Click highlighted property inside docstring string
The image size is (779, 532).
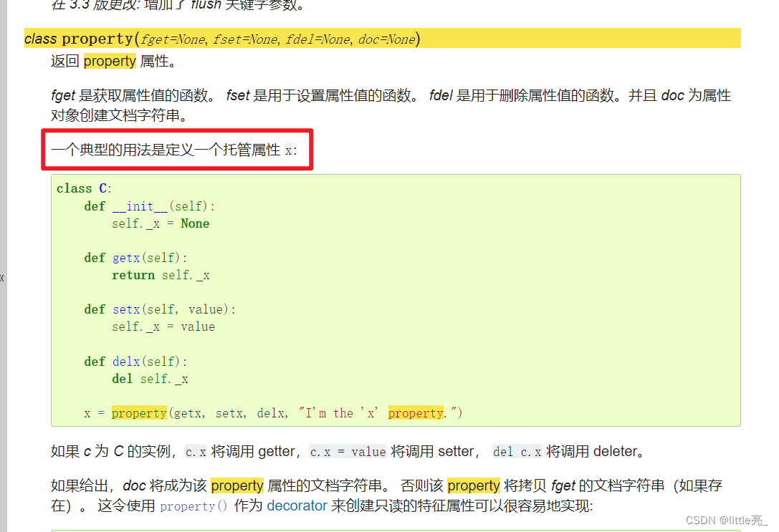(416, 412)
